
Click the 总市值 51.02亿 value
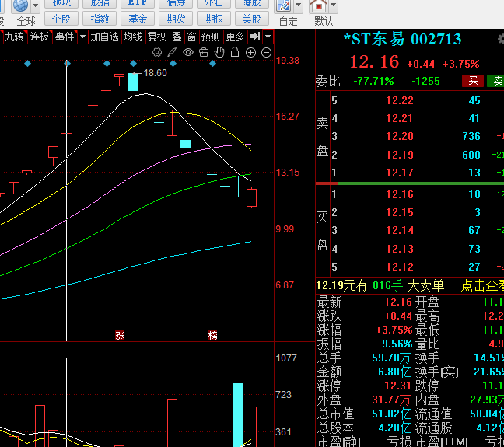click(x=392, y=414)
